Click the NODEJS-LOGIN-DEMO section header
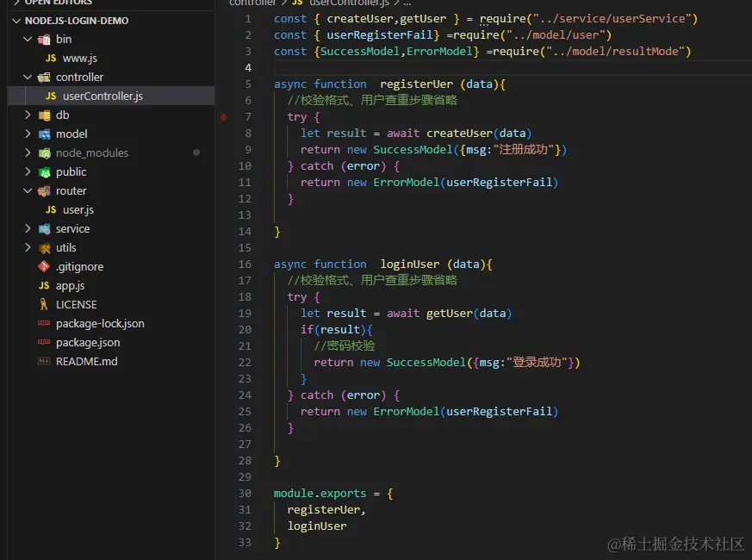 click(77, 21)
